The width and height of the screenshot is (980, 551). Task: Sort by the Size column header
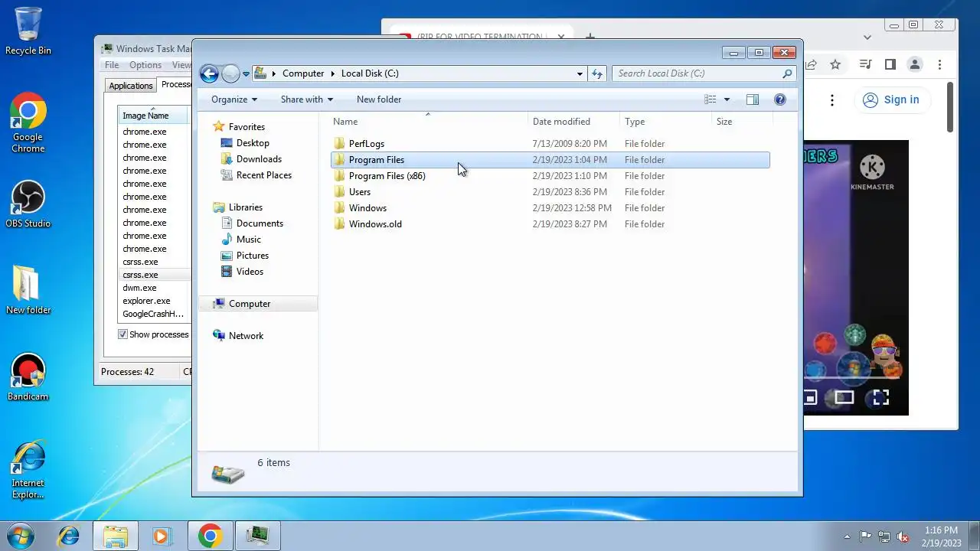tap(742, 122)
